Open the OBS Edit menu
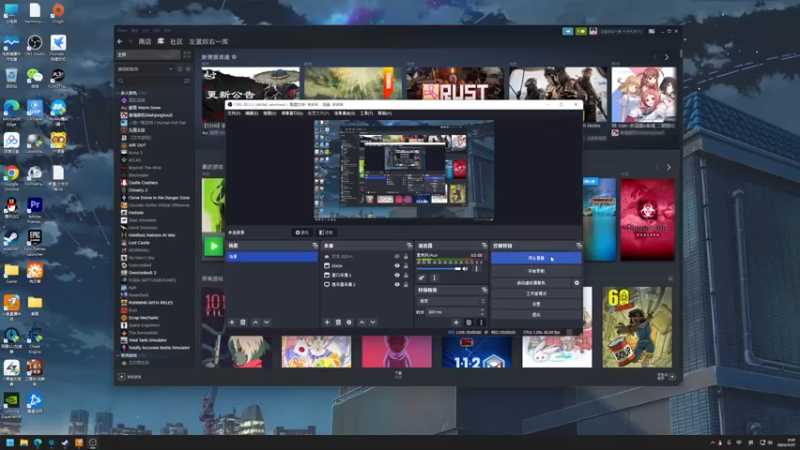Screen dimensions: 800x450 (x=252, y=113)
